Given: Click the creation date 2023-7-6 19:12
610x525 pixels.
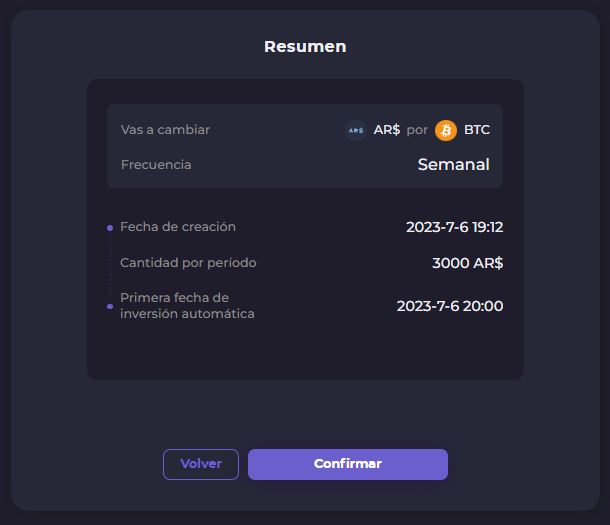Looking at the screenshot, I should pyautogui.click(x=454, y=227).
